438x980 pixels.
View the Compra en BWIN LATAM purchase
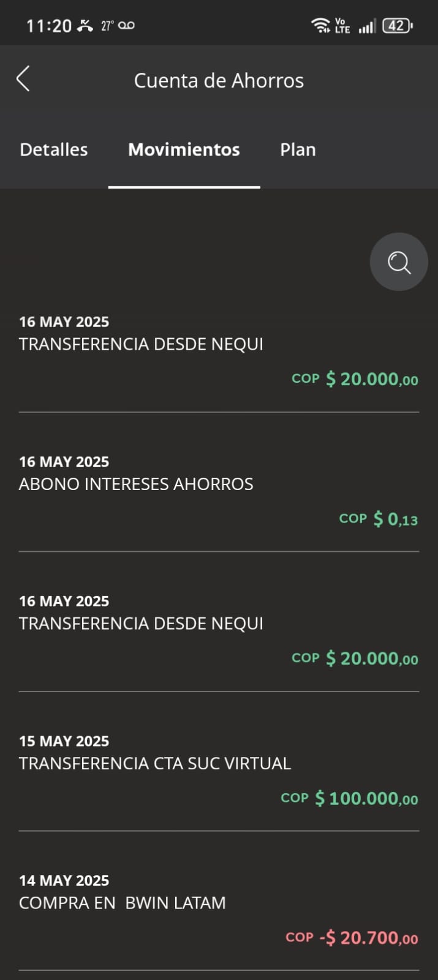[123, 903]
